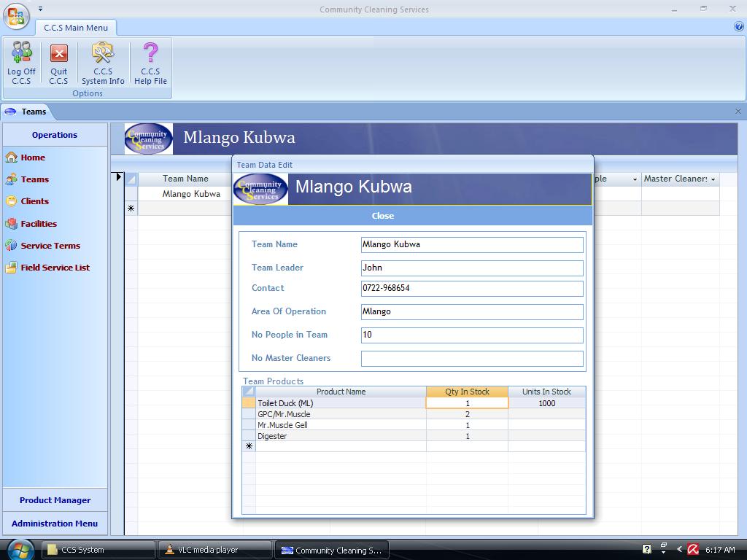Screen dimensions: 747x560
Task: Click the round Office button
Action: click(x=16, y=16)
